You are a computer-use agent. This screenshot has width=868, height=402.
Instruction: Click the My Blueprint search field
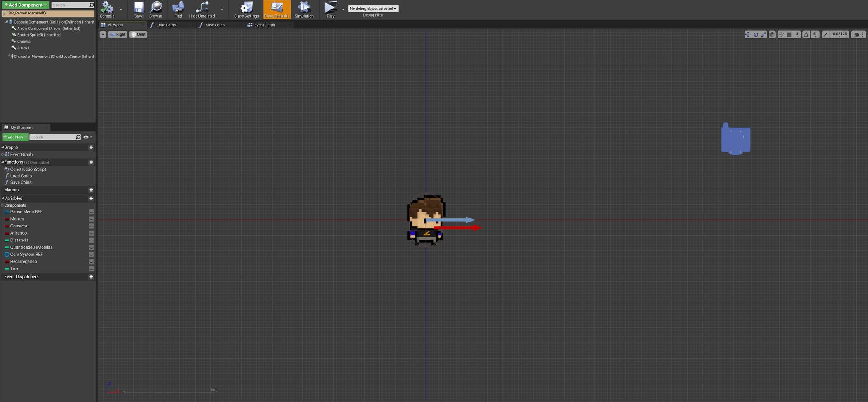coord(52,137)
